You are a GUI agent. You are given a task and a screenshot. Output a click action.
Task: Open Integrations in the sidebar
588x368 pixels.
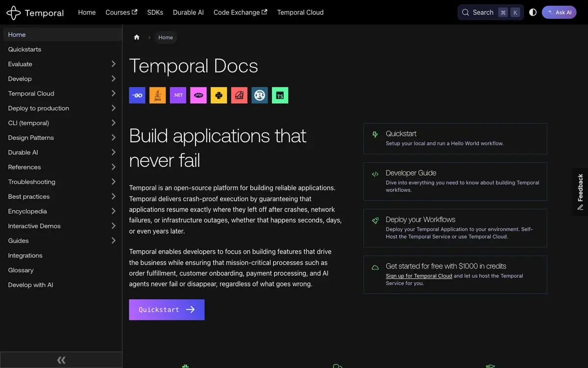tap(61, 255)
